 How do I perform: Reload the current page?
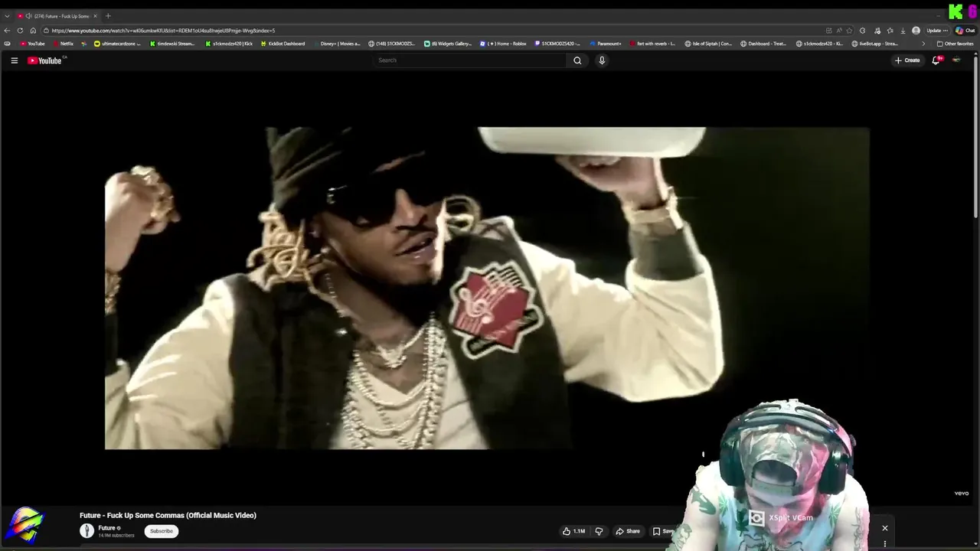[21, 31]
